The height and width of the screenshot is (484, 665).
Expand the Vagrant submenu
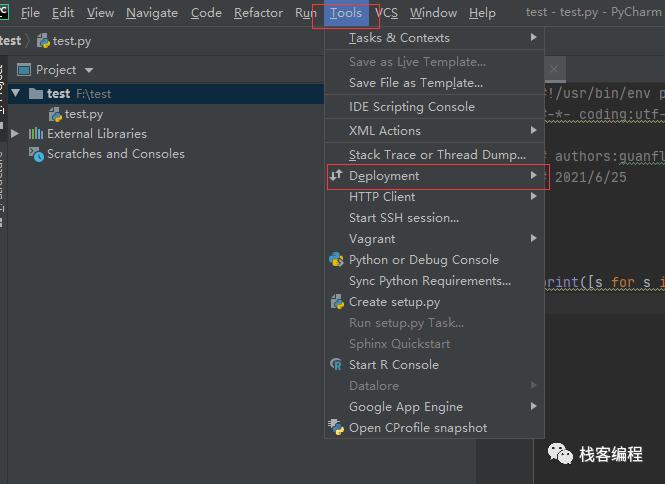point(434,239)
